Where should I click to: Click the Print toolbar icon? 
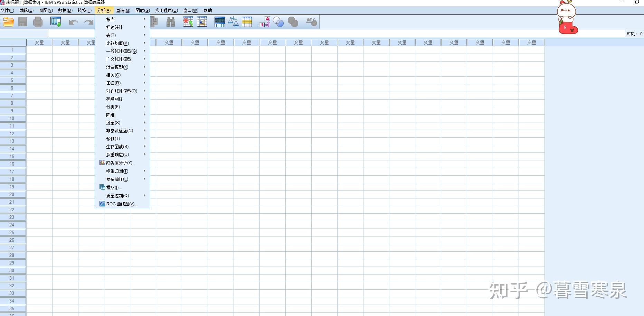[38, 22]
